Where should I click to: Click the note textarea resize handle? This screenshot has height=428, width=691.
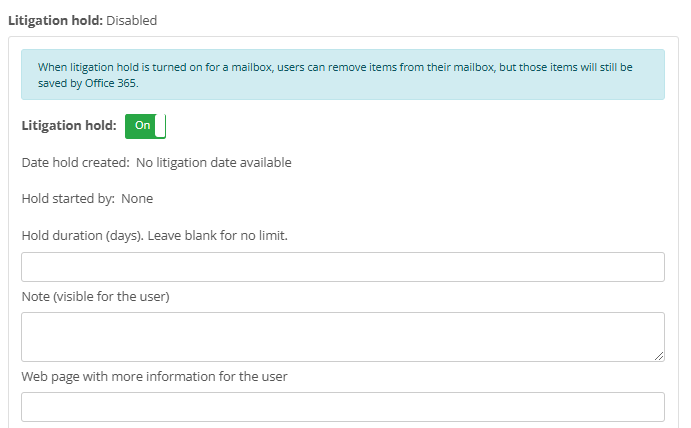659,356
